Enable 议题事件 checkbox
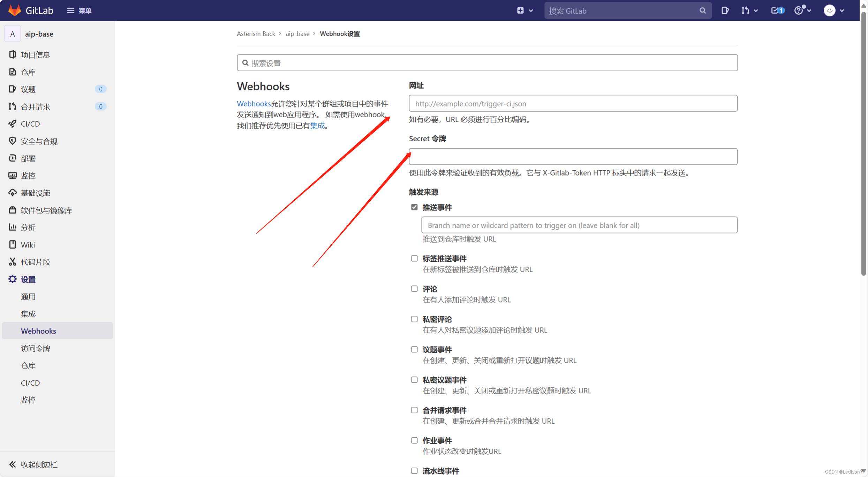 coord(414,349)
